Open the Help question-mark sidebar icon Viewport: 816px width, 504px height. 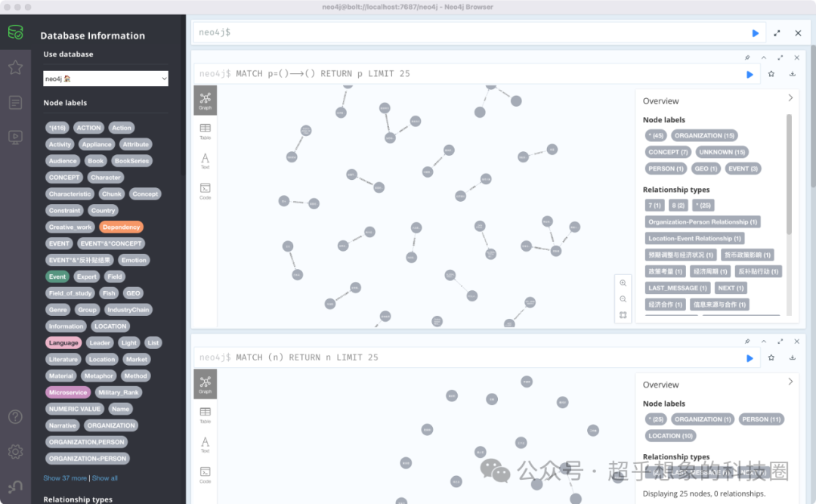(15, 416)
